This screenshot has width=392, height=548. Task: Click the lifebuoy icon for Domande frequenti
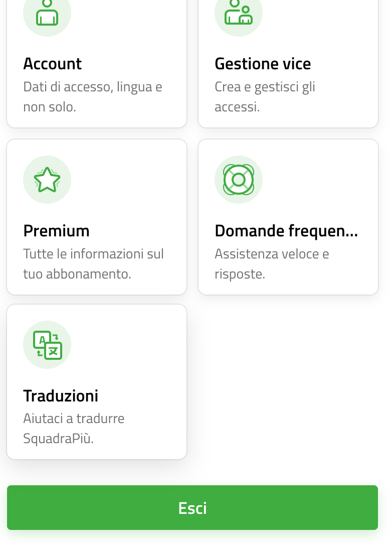[x=239, y=180]
